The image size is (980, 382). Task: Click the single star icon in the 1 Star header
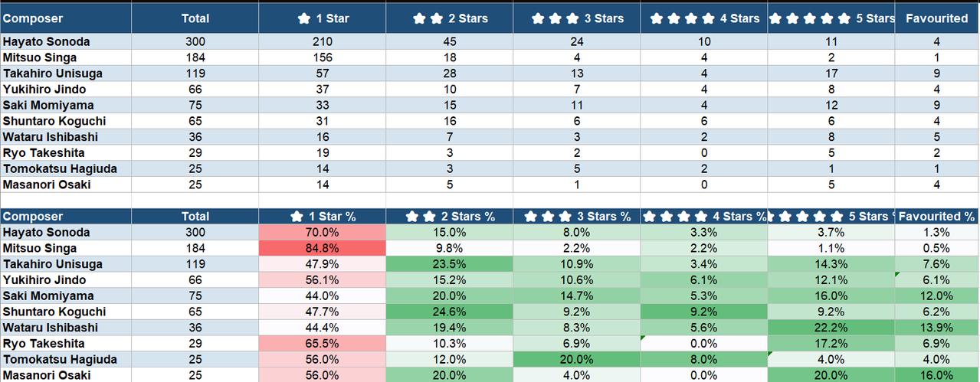point(304,18)
